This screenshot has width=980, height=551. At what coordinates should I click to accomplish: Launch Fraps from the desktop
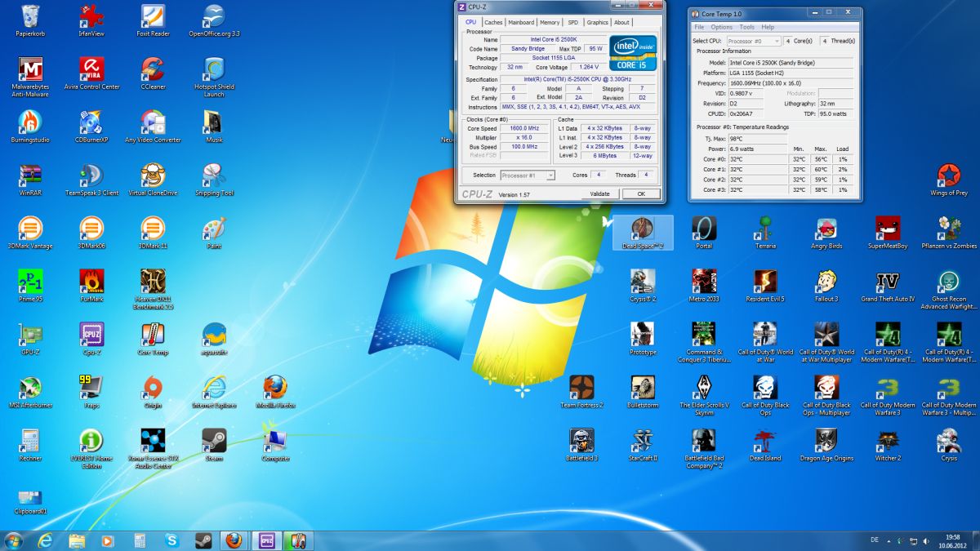(91, 392)
